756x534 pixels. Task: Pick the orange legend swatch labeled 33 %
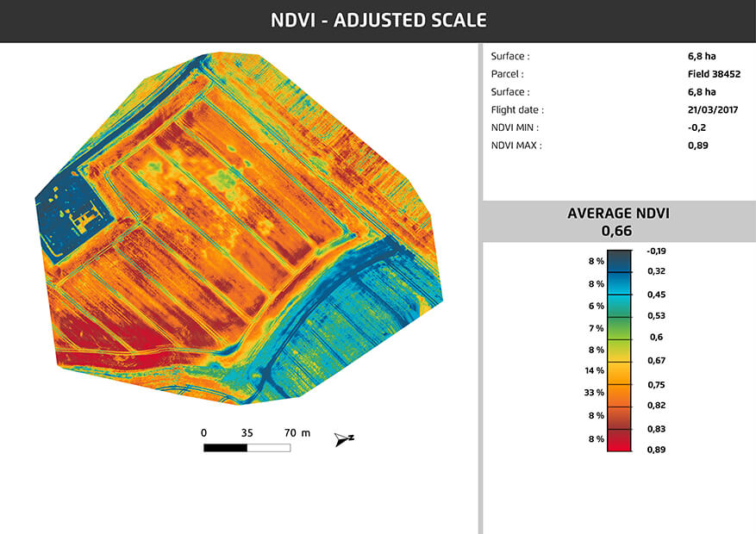pos(619,393)
